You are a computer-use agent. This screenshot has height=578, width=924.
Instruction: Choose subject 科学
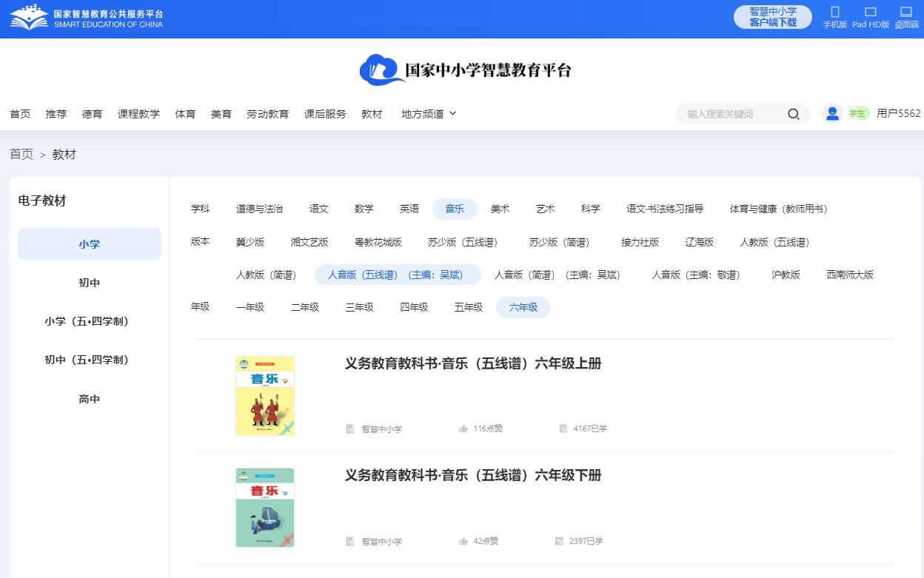pos(591,209)
